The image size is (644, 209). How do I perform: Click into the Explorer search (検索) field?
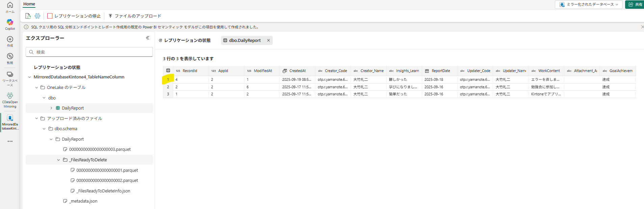(x=89, y=52)
